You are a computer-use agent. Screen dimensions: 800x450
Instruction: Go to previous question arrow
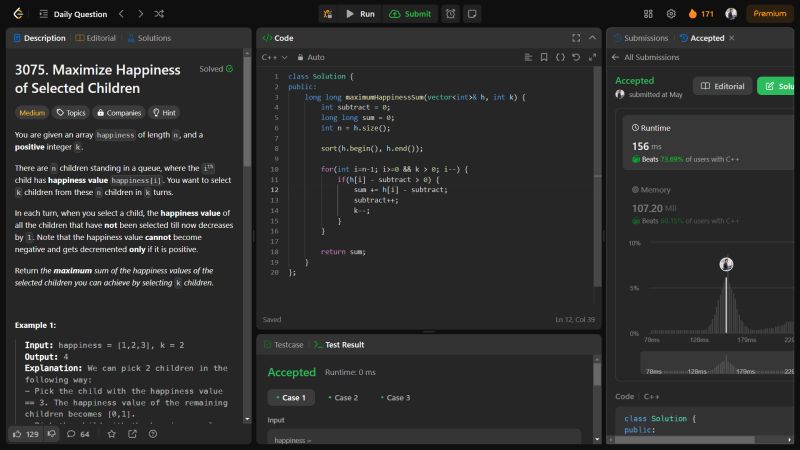pyautogui.click(x=121, y=14)
